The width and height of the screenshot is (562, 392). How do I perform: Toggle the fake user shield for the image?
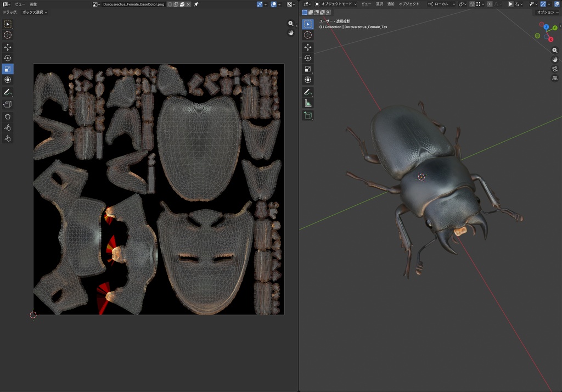[170, 4]
